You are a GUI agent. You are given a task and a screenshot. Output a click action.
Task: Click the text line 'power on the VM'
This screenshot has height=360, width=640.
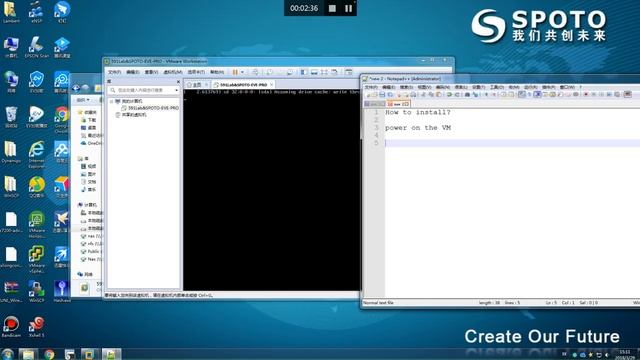pyautogui.click(x=418, y=128)
